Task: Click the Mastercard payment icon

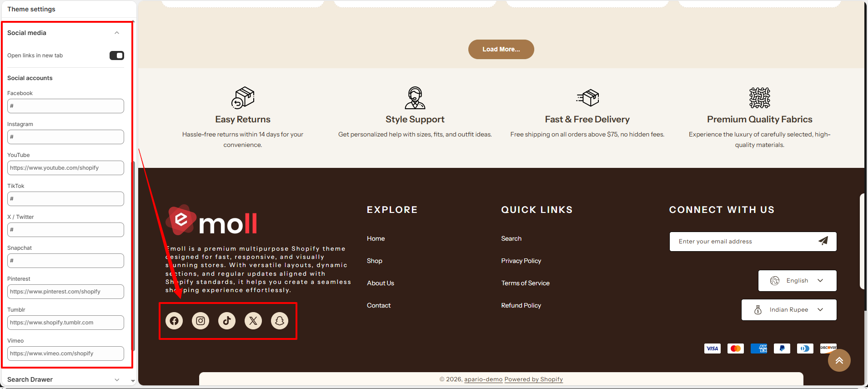Action: tap(736, 349)
